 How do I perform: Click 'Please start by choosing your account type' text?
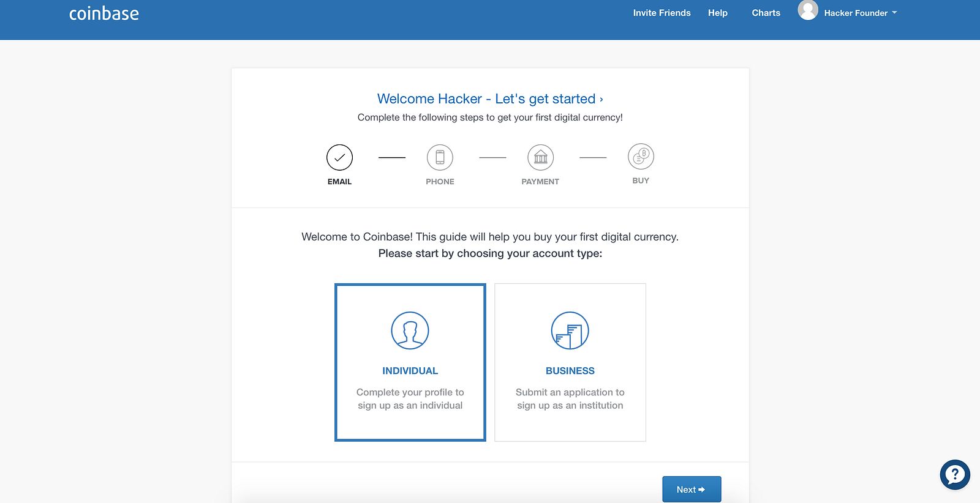click(x=490, y=253)
